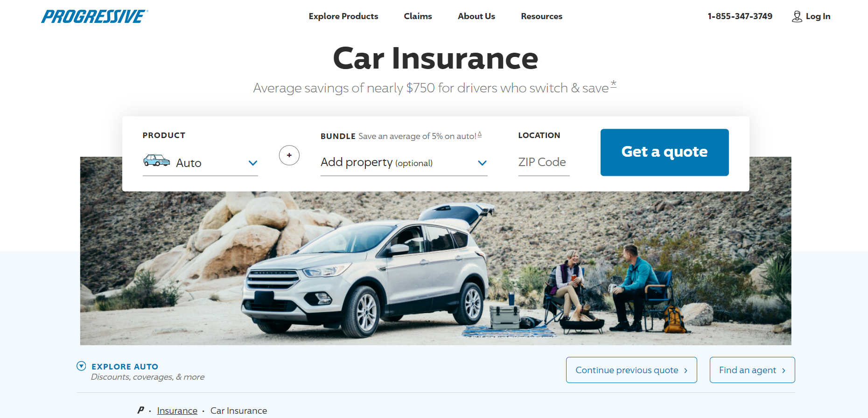Click the savings asterisk footnote link
868x418 pixels.
(614, 84)
